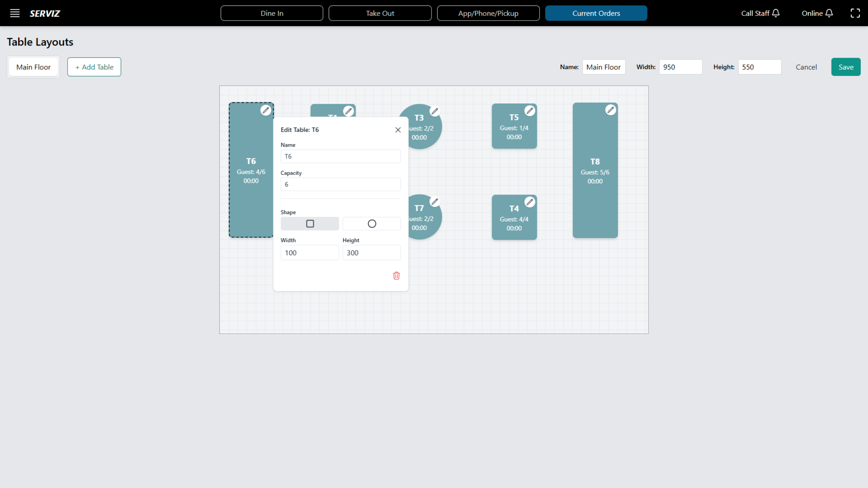Screen dimensions: 868x488
Task: Toggle fullscreen mode icon
Action: [x=855, y=13]
